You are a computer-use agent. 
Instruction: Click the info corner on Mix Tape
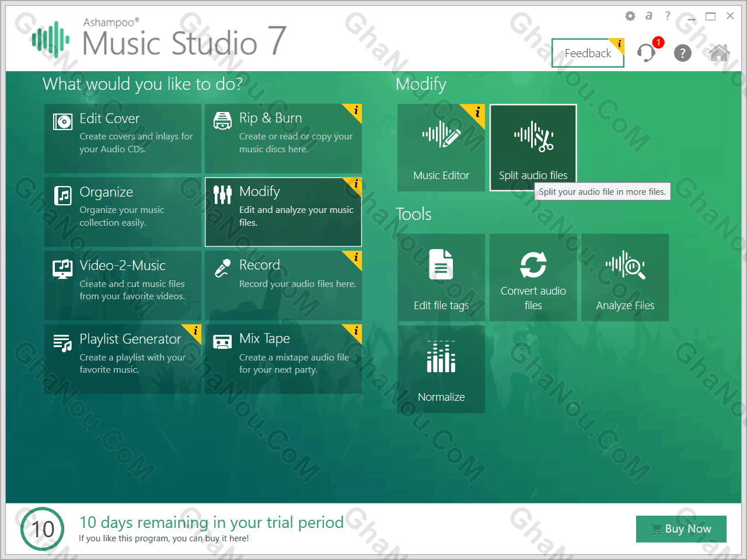point(354,332)
